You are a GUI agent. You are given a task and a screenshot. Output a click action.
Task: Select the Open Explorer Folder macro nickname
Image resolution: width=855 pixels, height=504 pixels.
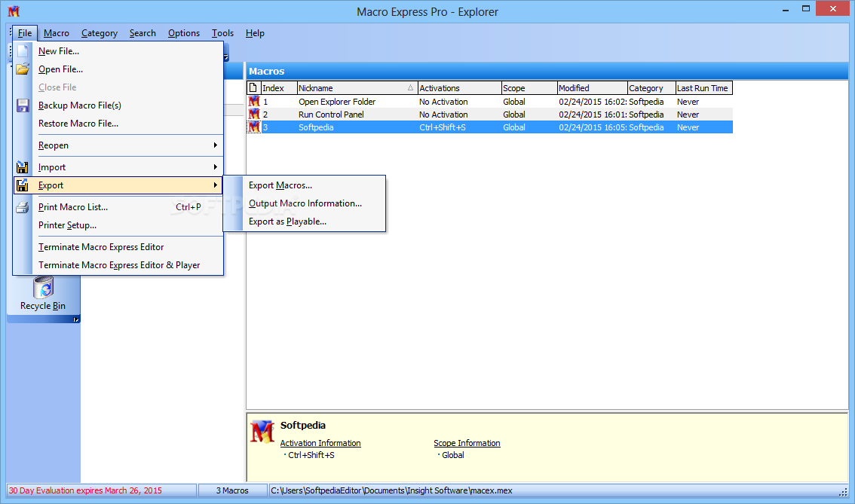[337, 102]
